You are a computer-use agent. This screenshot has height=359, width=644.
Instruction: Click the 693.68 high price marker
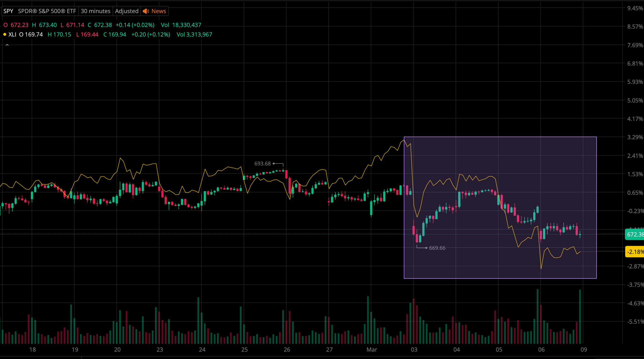(x=262, y=164)
